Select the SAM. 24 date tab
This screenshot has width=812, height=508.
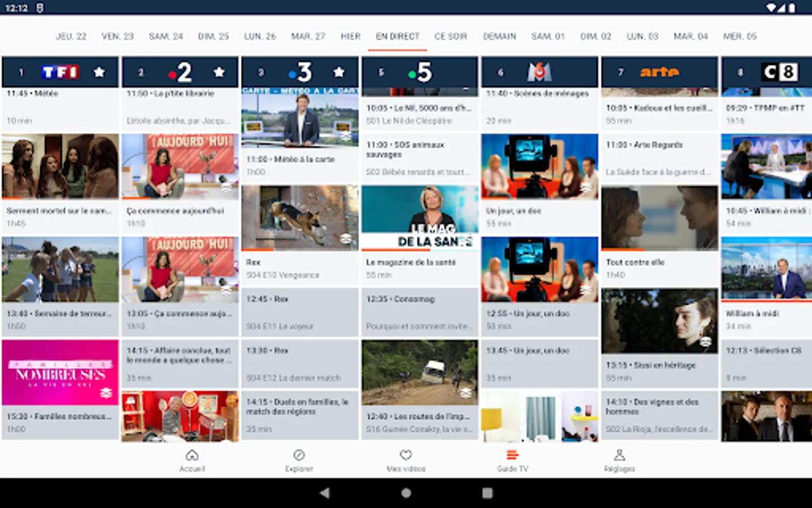[x=166, y=36]
